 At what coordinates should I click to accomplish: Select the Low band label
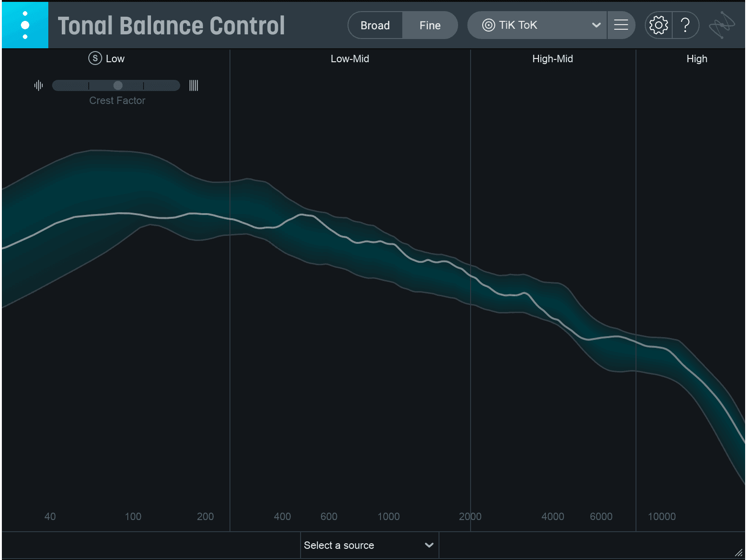tap(115, 59)
